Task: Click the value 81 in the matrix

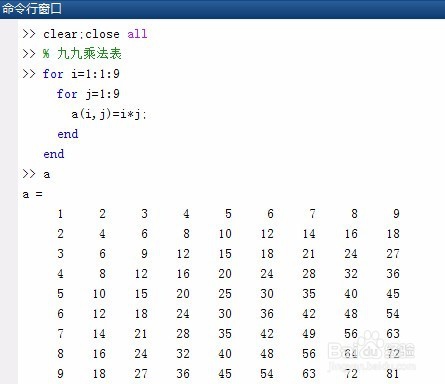Action: (x=393, y=374)
